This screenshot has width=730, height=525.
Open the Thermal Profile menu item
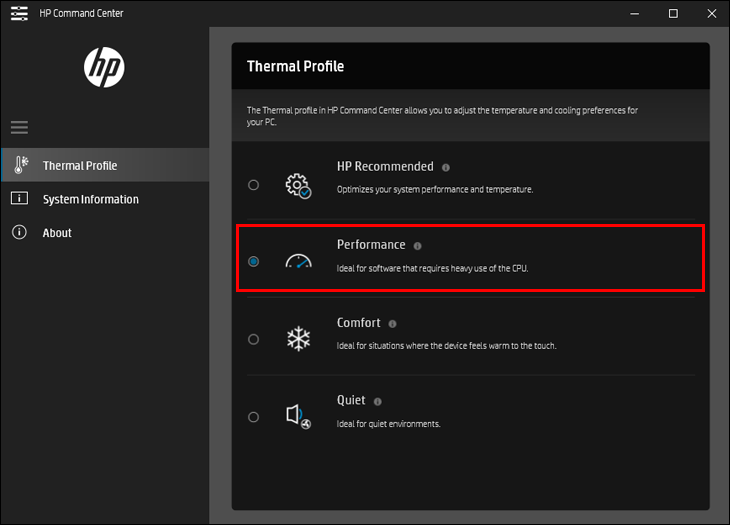[80, 166]
